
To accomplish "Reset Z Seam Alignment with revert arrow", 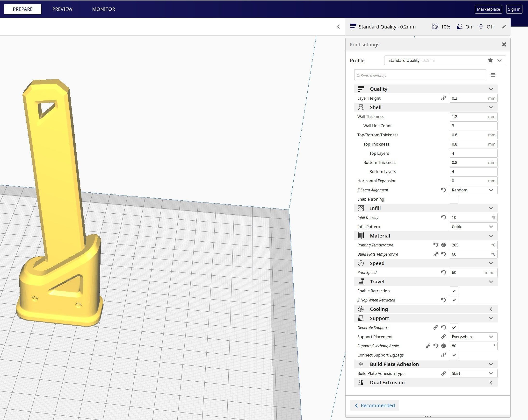I will pyautogui.click(x=443, y=190).
